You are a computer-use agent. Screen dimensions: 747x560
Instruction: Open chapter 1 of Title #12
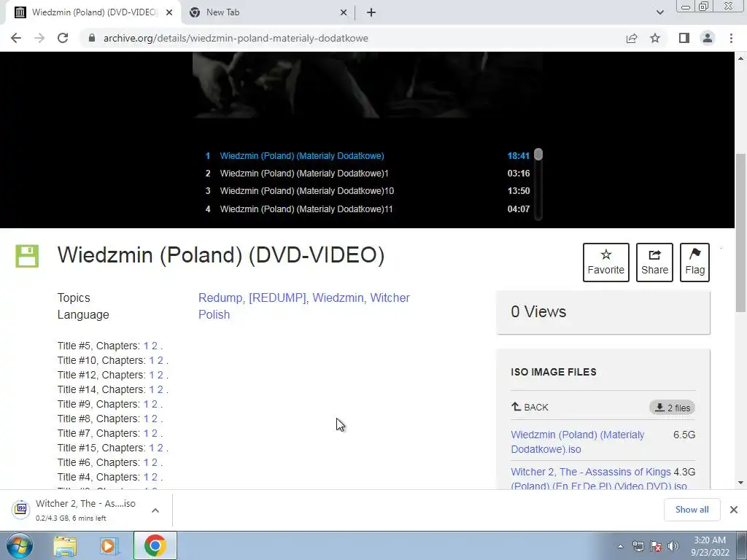[x=152, y=376]
